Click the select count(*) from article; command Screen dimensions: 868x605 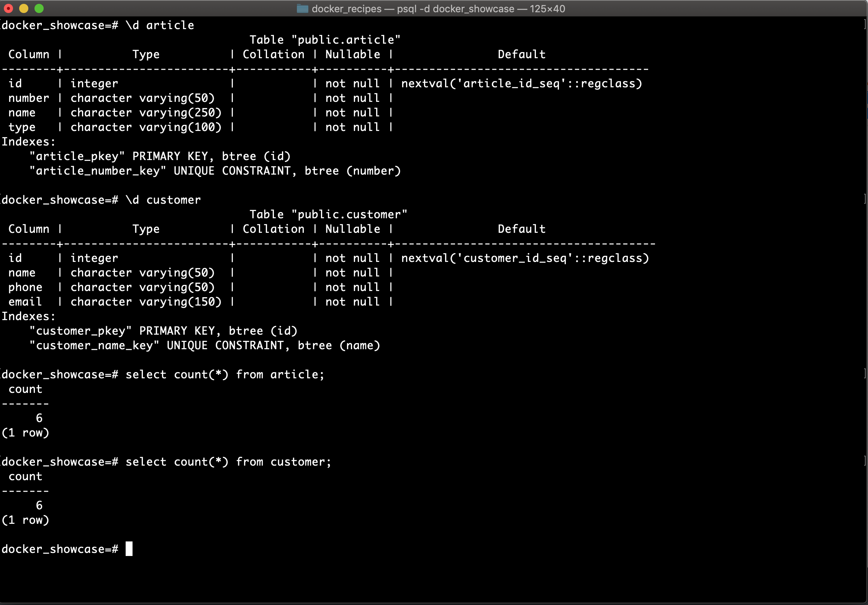point(225,374)
